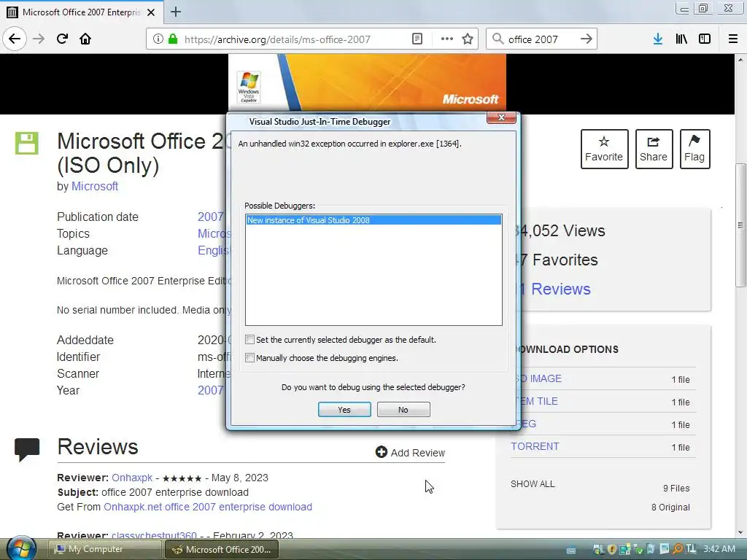The image size is (747, 560).
Task: Open the Windows Start orb
Action: pyautogui.click(x=20, y=548)
